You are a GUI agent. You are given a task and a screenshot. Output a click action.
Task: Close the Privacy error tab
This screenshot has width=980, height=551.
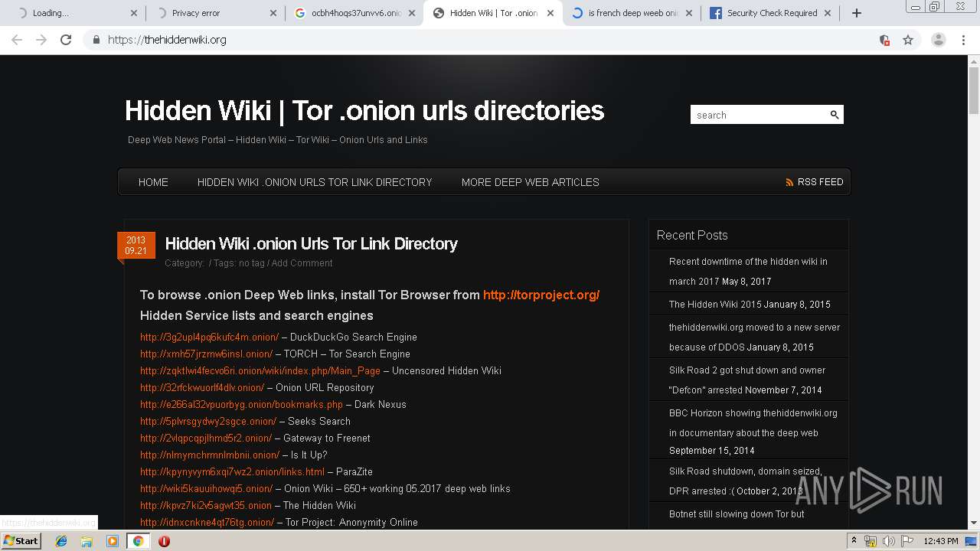(x=274, y=13)
